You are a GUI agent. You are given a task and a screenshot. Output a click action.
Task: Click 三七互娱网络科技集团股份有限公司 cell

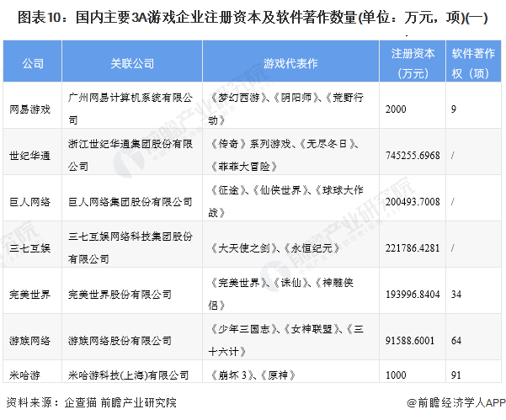point(132,244)
